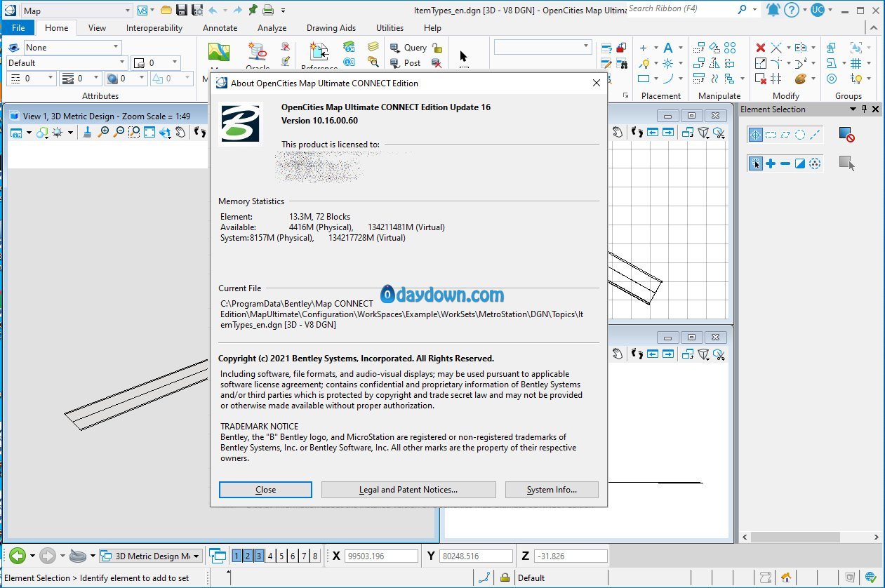Switch to the Interoperability ribbon tab
Viewport: 885px width, 588px height.
point(154,28)
